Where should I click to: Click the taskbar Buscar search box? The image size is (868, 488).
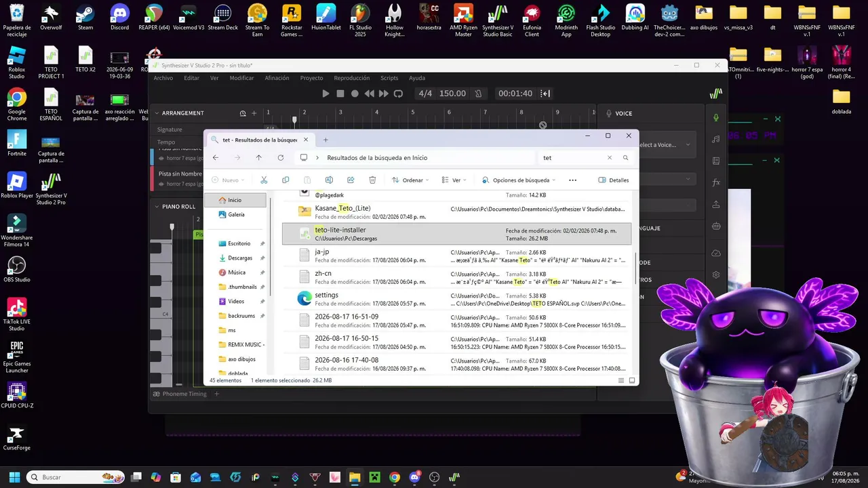tap(75, 477)
